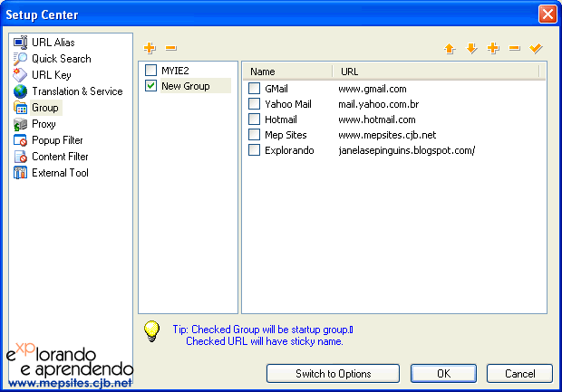
Task: Go to Content Filter settings
Action: coord(60,157)
